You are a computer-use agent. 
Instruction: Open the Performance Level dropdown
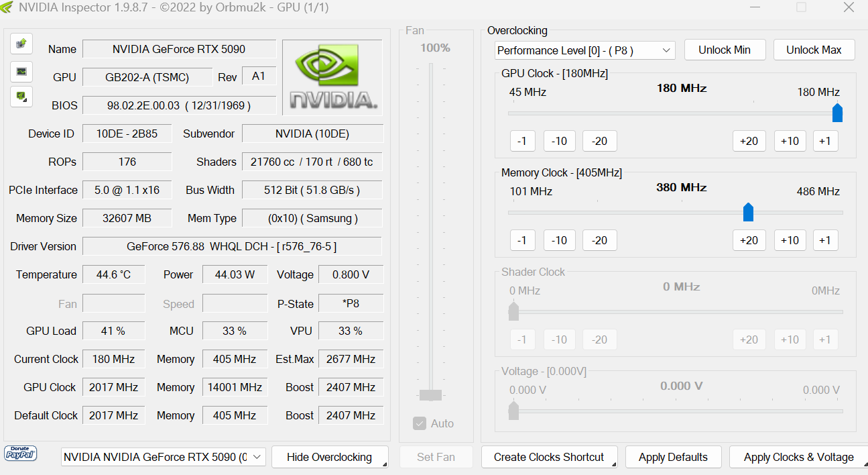pyautogui.click(x=585, y=50)
